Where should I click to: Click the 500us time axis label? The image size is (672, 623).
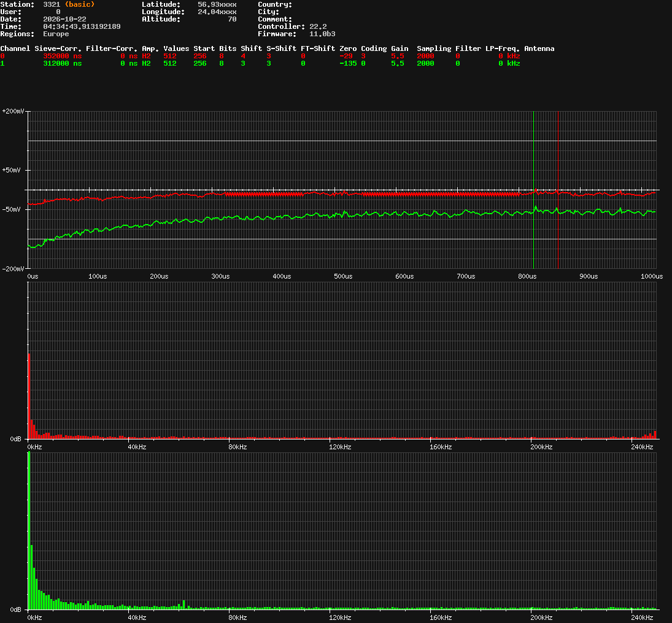[x=343, y=277]
